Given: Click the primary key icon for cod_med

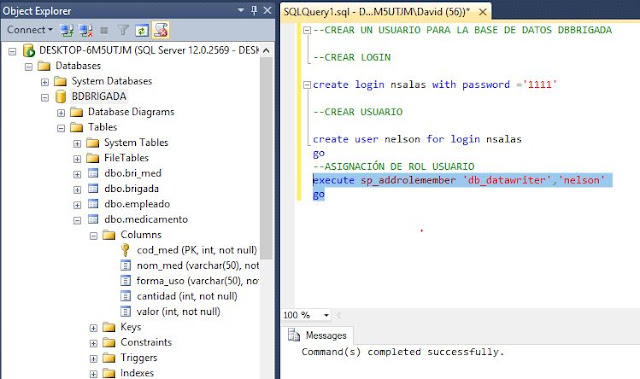Looking at the screenshot, I should 125,250.
